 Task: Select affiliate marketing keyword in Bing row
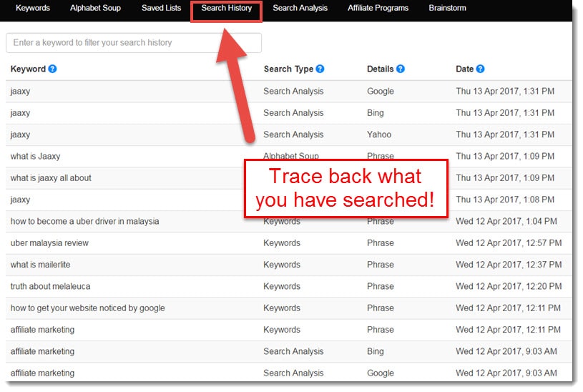[x=42, y=351]
